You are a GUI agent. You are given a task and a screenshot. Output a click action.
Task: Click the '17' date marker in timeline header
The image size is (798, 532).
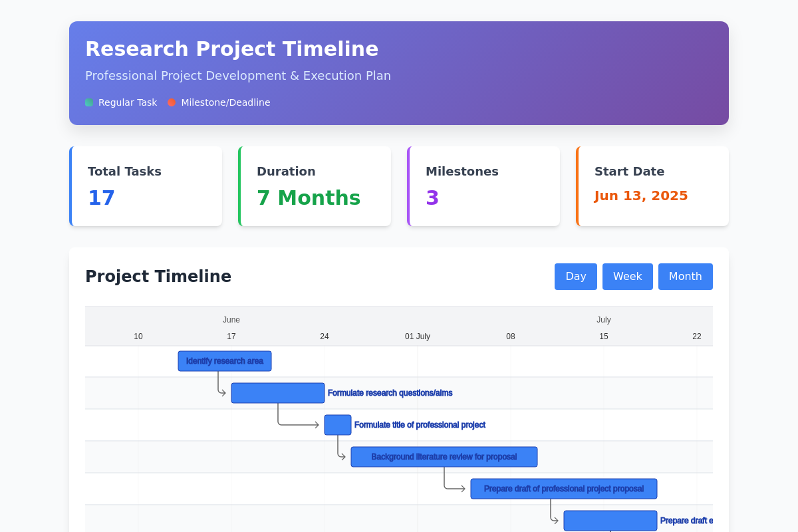point(231,336)
